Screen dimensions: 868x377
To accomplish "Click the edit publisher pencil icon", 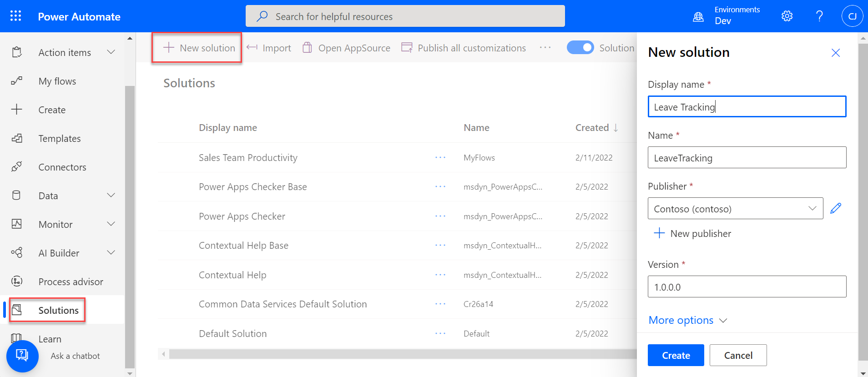I will pos(836,208).
